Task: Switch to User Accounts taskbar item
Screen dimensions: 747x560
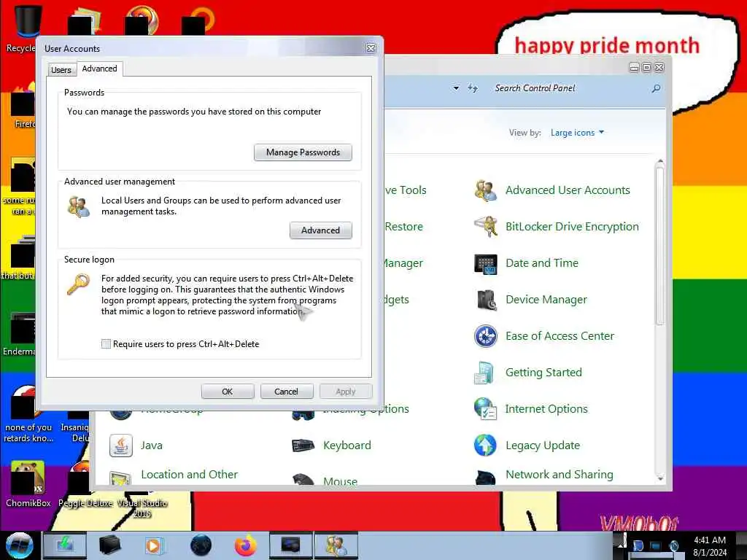Action: (x=336, y=545)
